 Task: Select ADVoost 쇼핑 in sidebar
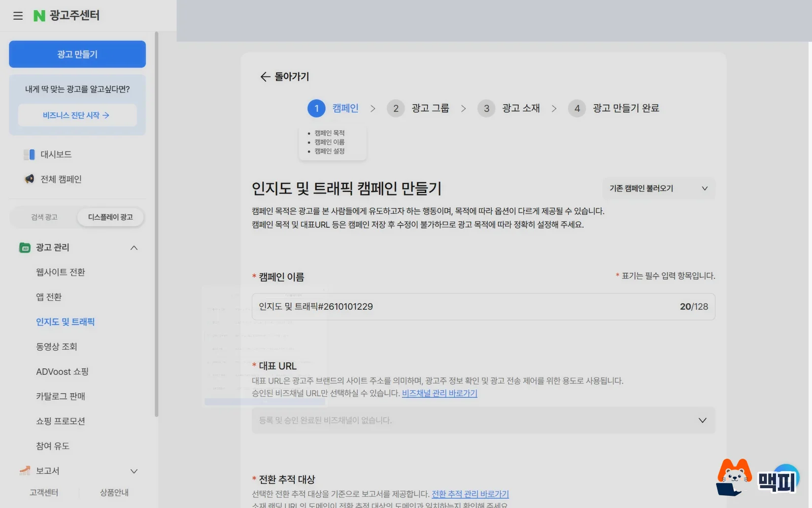pos(62,372)
